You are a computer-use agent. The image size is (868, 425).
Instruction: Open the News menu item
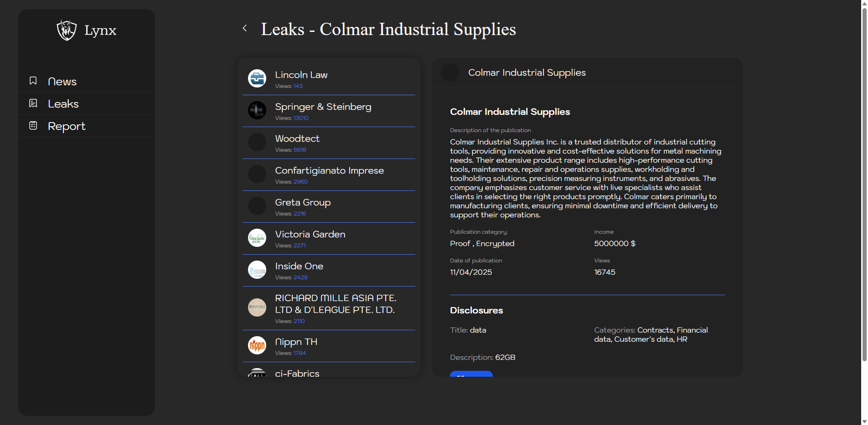(62, 82)
